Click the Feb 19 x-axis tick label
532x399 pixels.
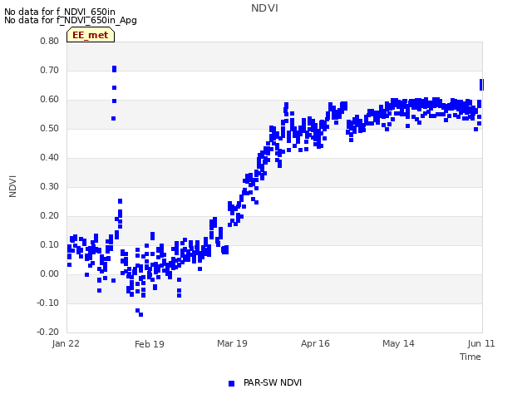(150, 344)
